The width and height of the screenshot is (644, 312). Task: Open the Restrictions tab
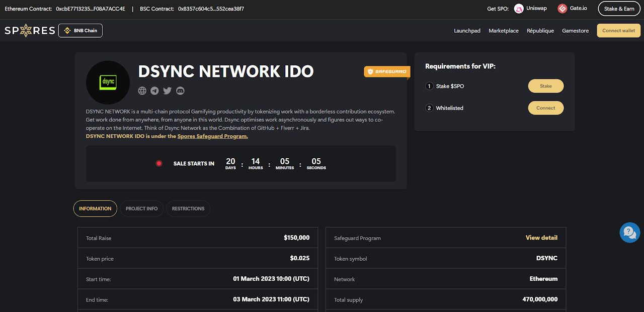pos(188,209)
